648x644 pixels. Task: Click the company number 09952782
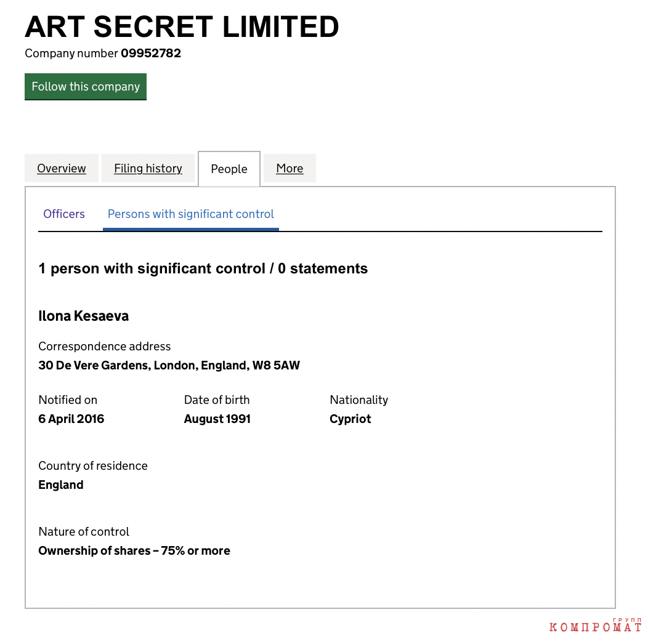(151, 54)
